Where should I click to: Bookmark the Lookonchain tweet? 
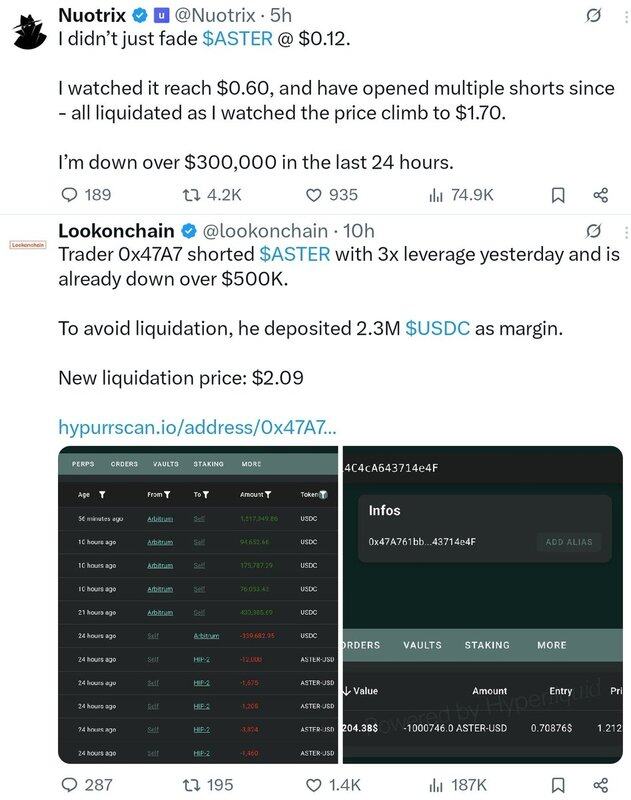[x=558, y=784]
